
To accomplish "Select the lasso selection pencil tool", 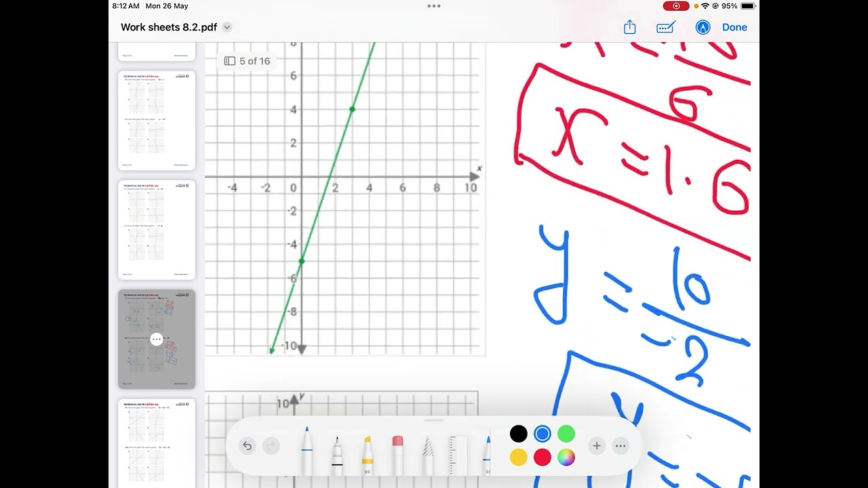I will (x=428, y=455).
